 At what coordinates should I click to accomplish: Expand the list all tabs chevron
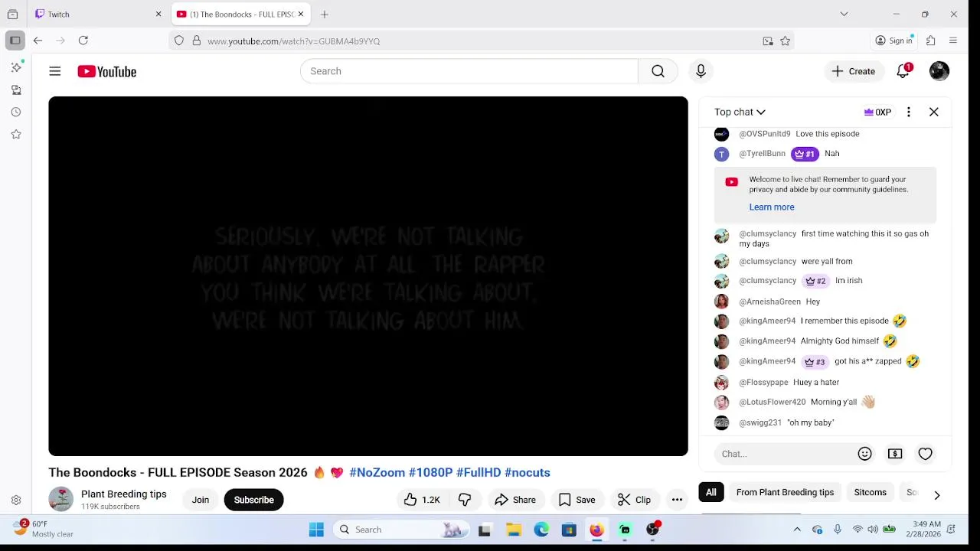coord(844,14)
